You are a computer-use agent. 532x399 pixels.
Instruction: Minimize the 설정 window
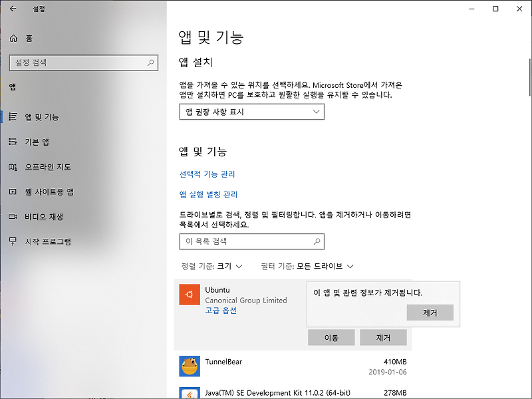[x=471, y=9]
